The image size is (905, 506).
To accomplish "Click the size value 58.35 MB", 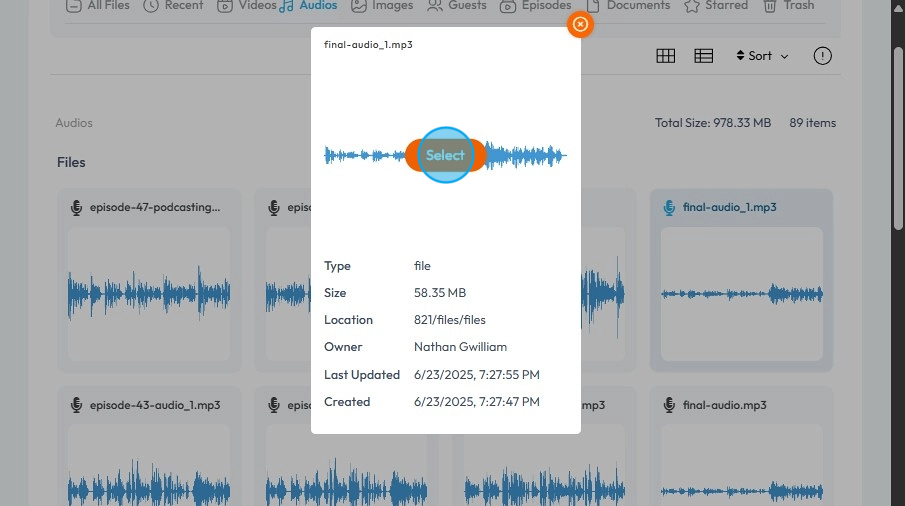I will pos(440,293).
